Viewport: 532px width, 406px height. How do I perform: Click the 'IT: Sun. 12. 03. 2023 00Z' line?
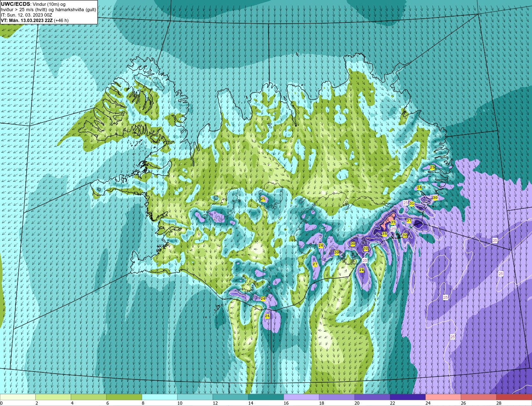point(26,15)
